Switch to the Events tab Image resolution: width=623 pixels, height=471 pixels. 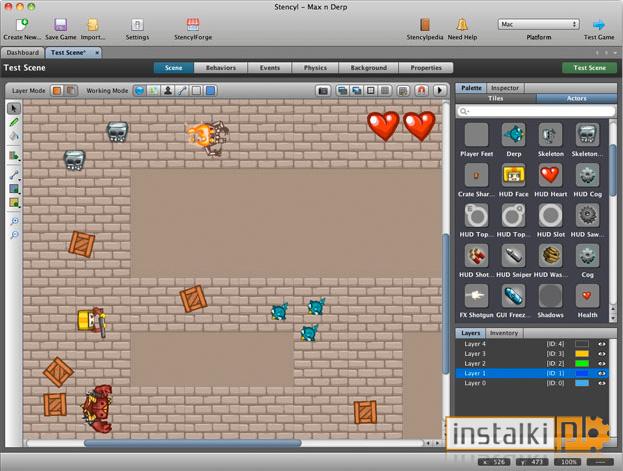coord(270,68)
